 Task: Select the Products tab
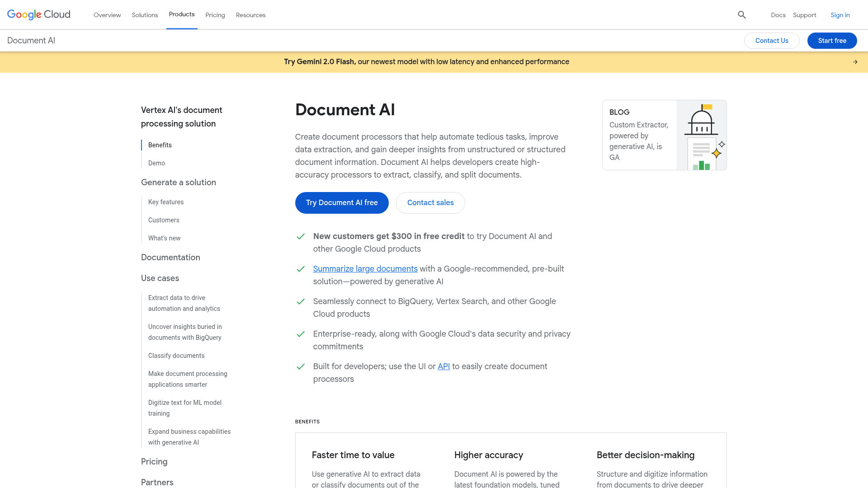click(182, 14)
